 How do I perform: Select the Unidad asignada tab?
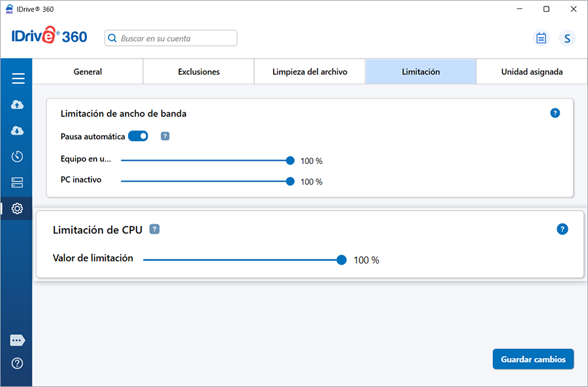531,72
